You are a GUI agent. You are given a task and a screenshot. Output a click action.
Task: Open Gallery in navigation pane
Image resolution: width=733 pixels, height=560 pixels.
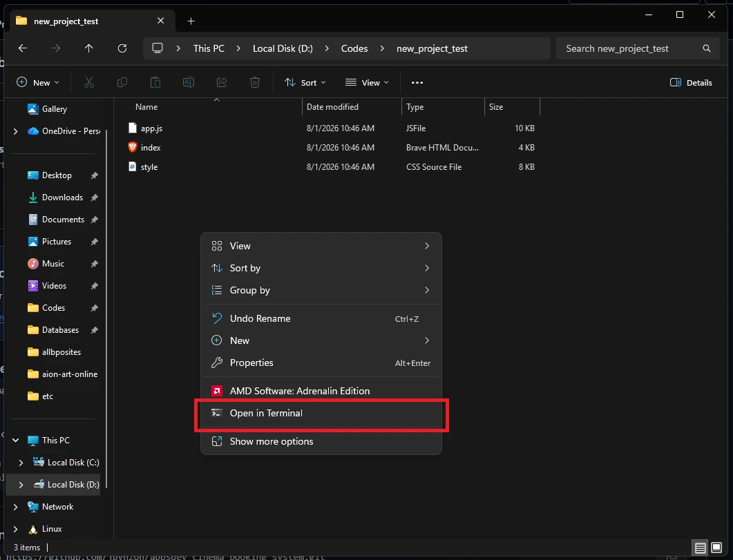point(54,109)
